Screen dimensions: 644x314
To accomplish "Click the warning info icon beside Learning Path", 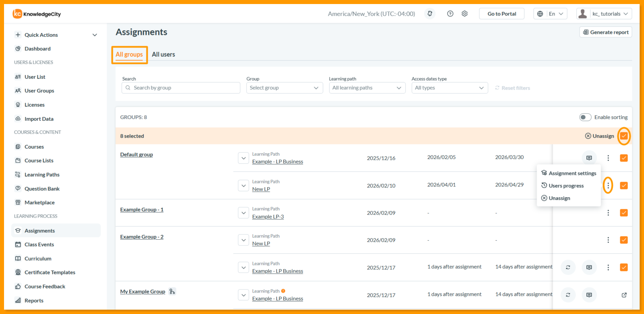I will point(283,291).
